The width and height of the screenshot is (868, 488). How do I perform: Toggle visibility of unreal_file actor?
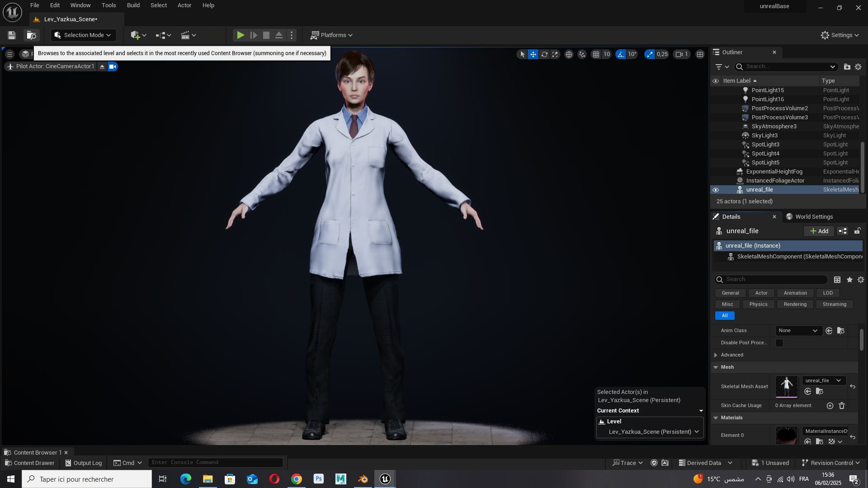(x=716, y=190)
